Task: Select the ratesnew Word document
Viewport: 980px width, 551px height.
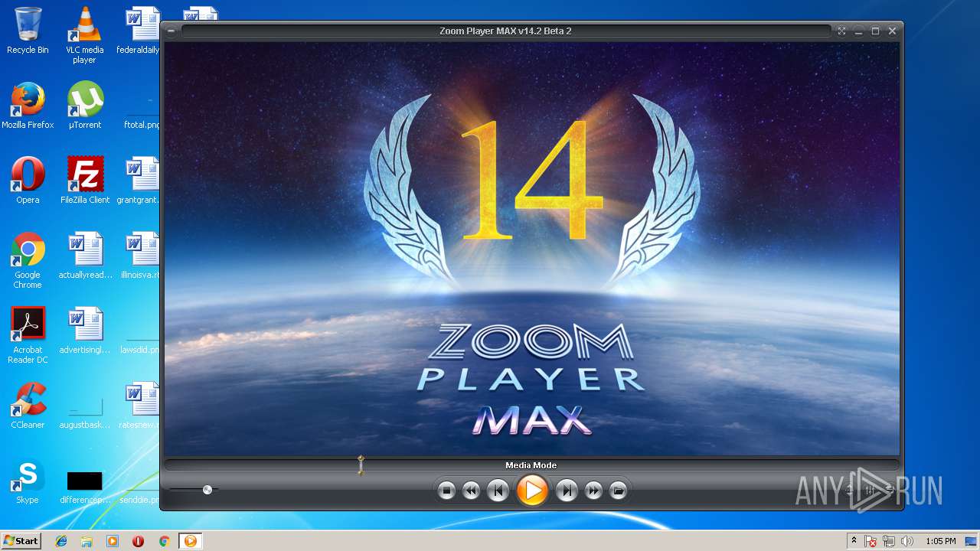Action: tap(139, 406)
